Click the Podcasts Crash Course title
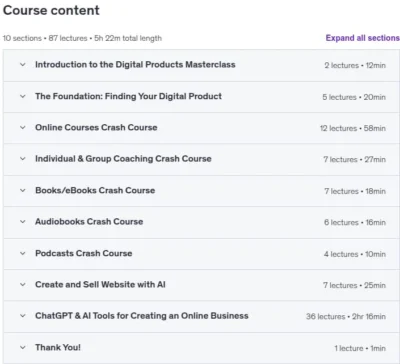The width and height of the screenshot is (400, 364). tap(84, 253)
